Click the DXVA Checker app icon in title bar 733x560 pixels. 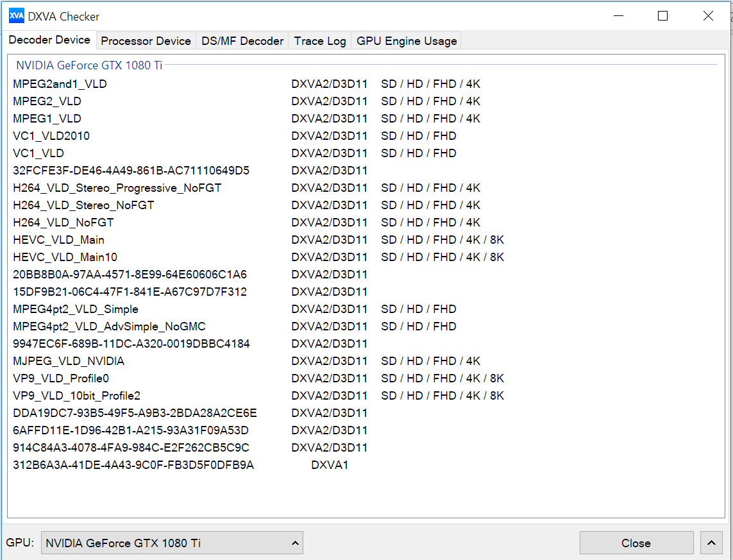[x=17, y=16]
